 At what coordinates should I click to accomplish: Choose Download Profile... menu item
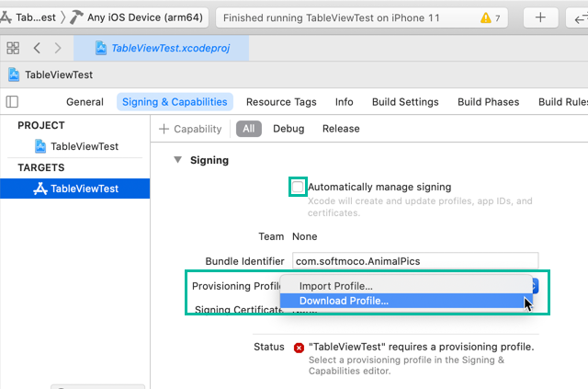[x=406, y=301]
